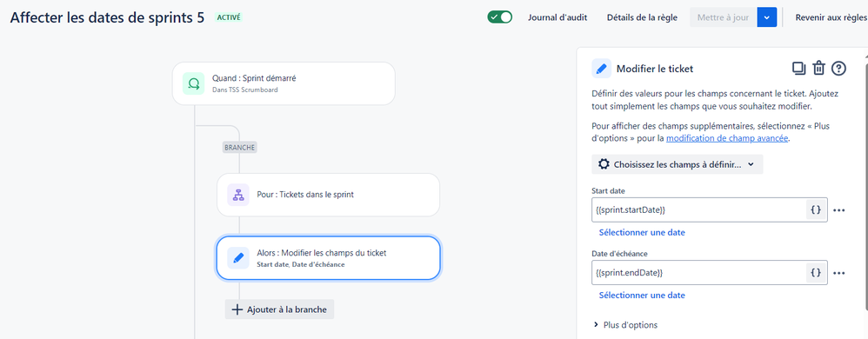Open more options for Date d'échéance field
The width and height of the screenshot is (868, 339).
click(x=839, y=273)
